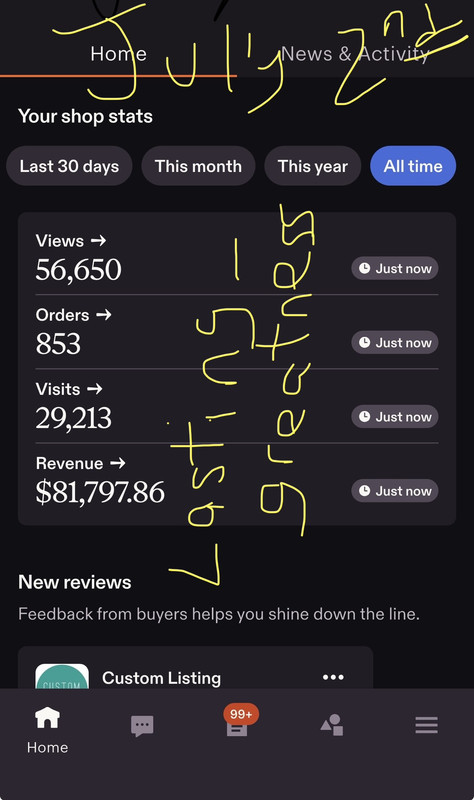Switch to the News & Activity tab
Screen dimensions: 474x800
click(355, 54)
